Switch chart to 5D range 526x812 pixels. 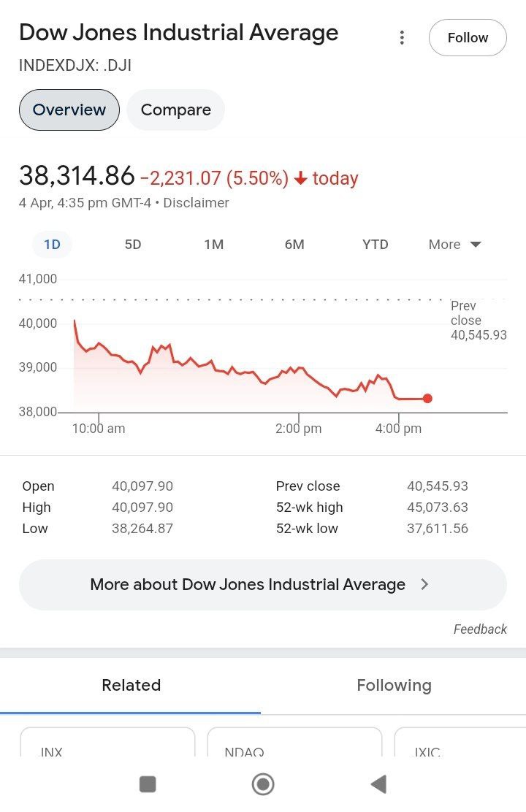133,245
